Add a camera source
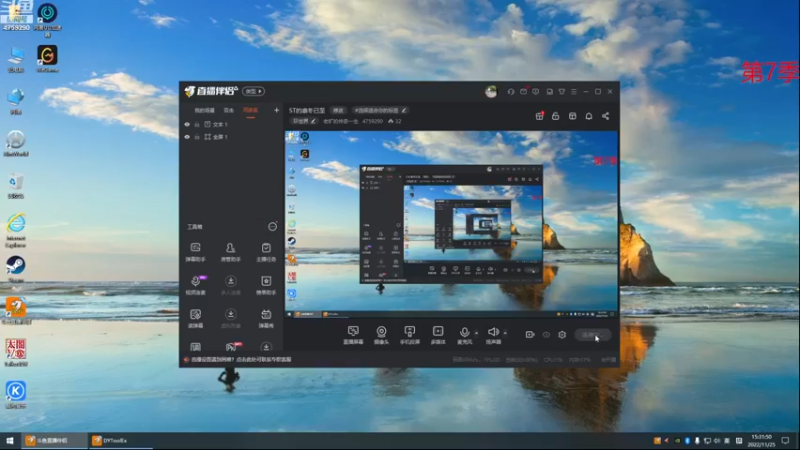 (x=381, y=331)
